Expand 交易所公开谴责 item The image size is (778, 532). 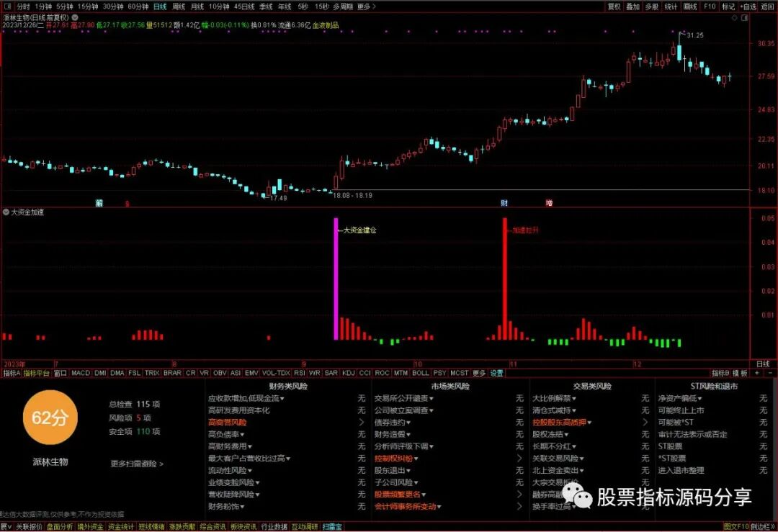coord(404,398)
